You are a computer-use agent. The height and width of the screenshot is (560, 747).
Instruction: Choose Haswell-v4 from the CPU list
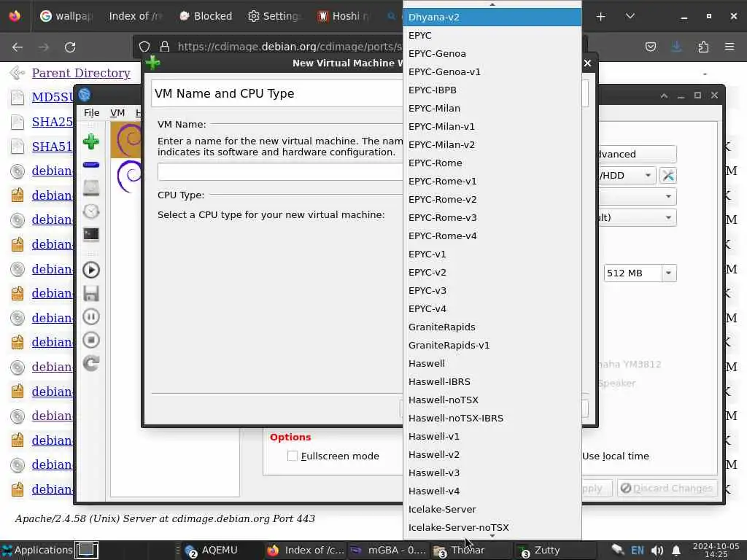(492, 491)
